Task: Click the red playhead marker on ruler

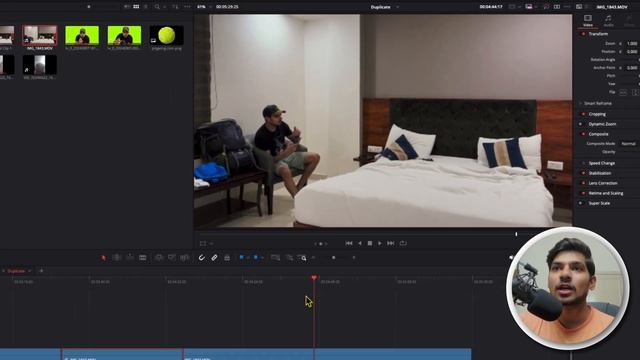Action: [x=314, y=278]
